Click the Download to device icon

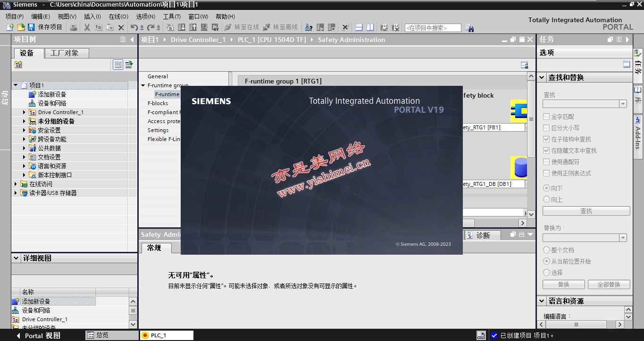(182, 27)
